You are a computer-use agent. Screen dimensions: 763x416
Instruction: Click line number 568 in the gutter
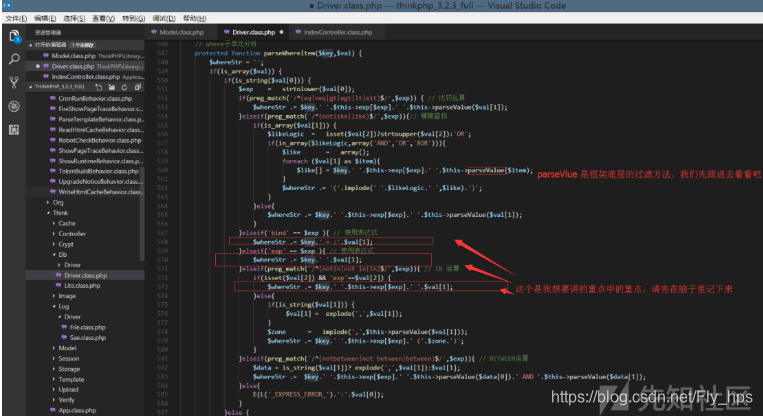coord(162,242)
